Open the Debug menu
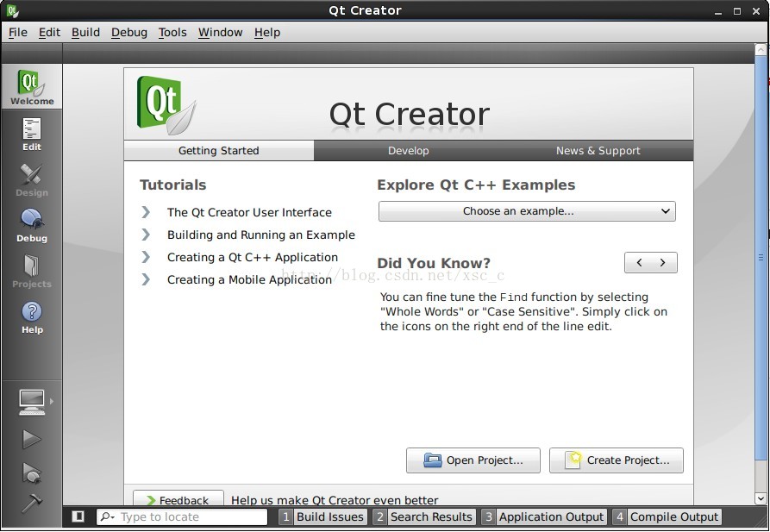This screenshot has height=532, width=770. 129,33
